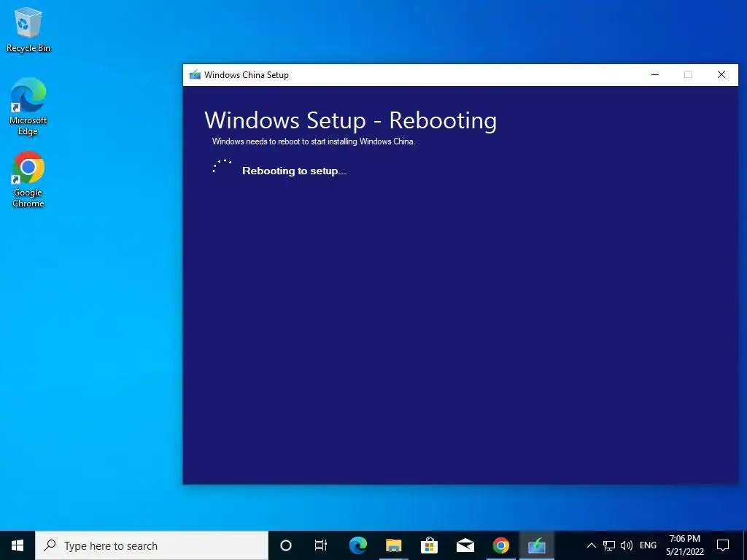
Task: Open the network status tray icon
Action: tap(609, 545)
